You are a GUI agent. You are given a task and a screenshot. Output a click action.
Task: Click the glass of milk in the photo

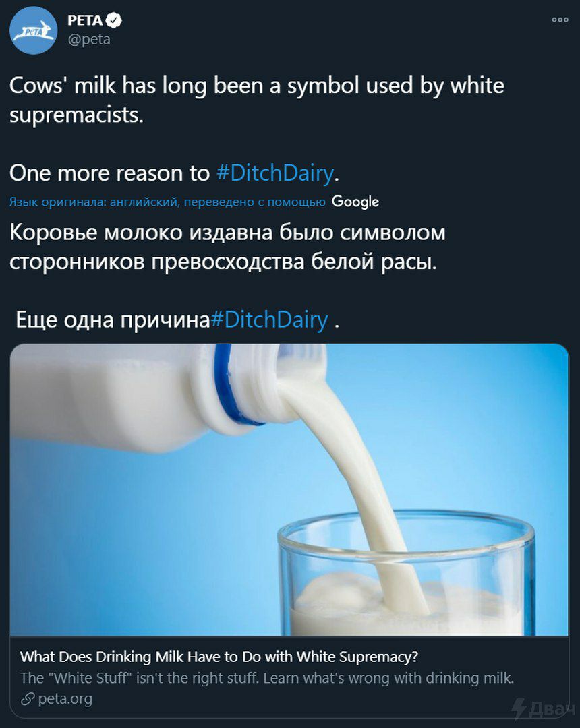click(406, 573)
